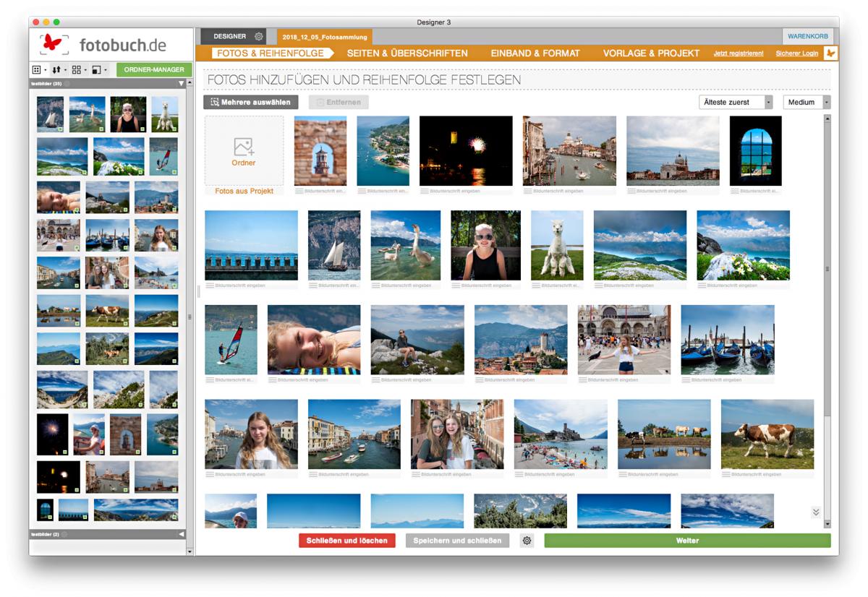Click the left sidebar scroll-down arrow
This screenshot has width=868, height=597.
pos(190,551)
